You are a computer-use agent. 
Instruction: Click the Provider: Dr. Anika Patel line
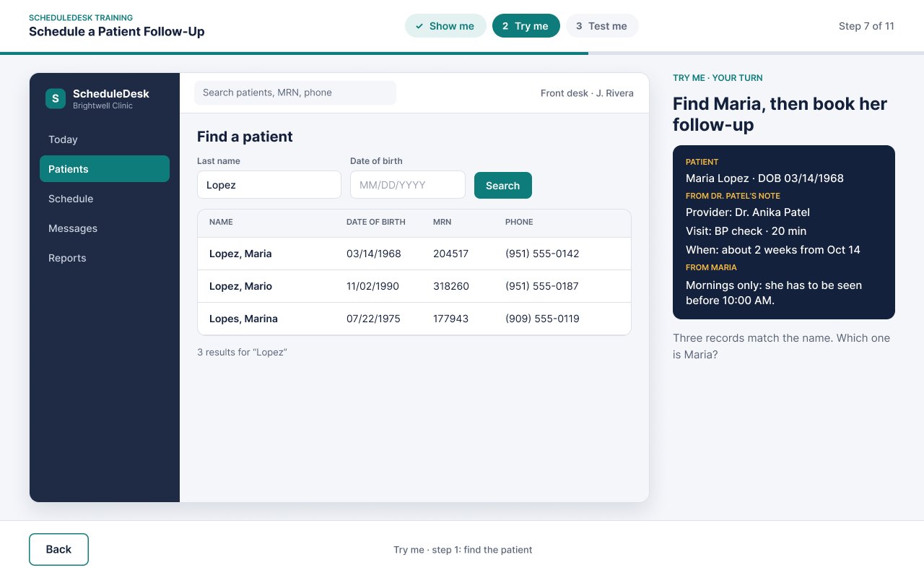[x=748, y=212]
